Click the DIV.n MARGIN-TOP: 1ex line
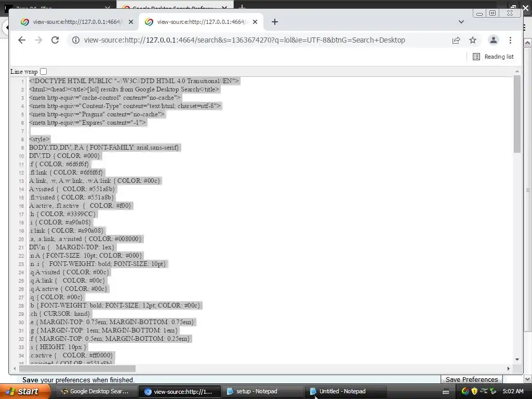 (72, 247)
